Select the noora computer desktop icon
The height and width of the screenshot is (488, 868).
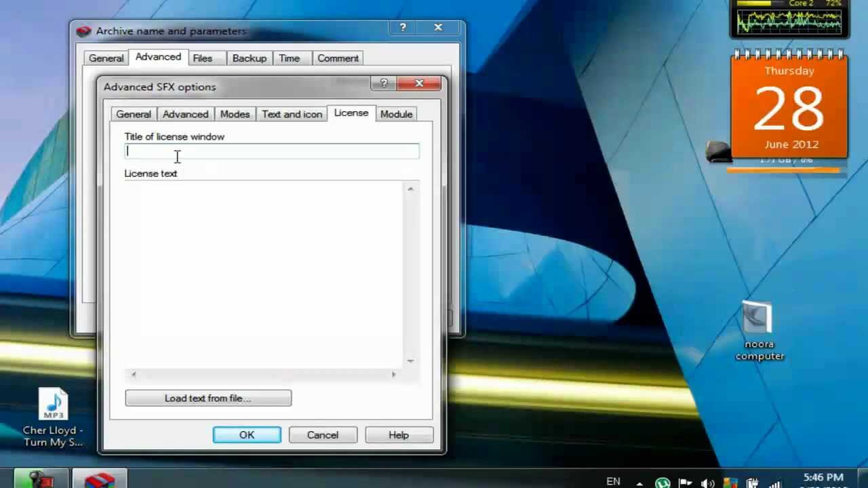759,331
